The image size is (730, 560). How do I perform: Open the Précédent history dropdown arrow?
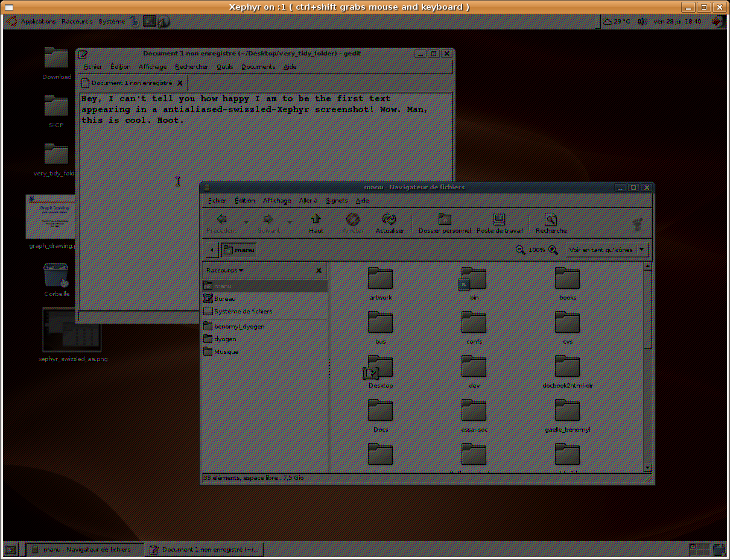pos(246,221)
